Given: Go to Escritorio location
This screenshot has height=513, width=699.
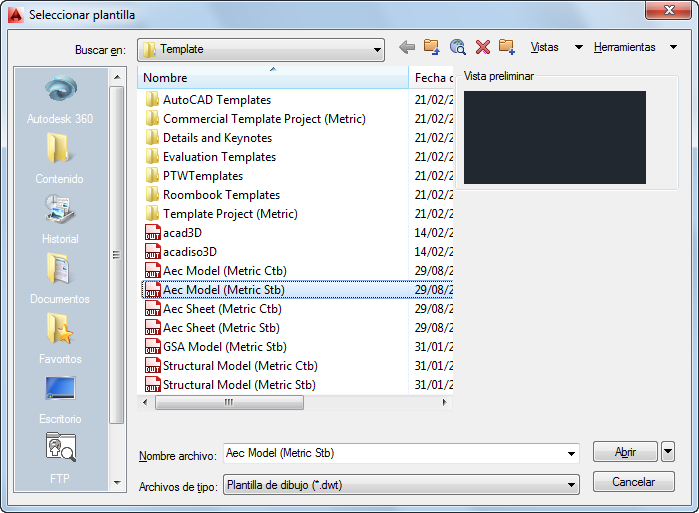Looking at the screenshot, I should [60, 400].
